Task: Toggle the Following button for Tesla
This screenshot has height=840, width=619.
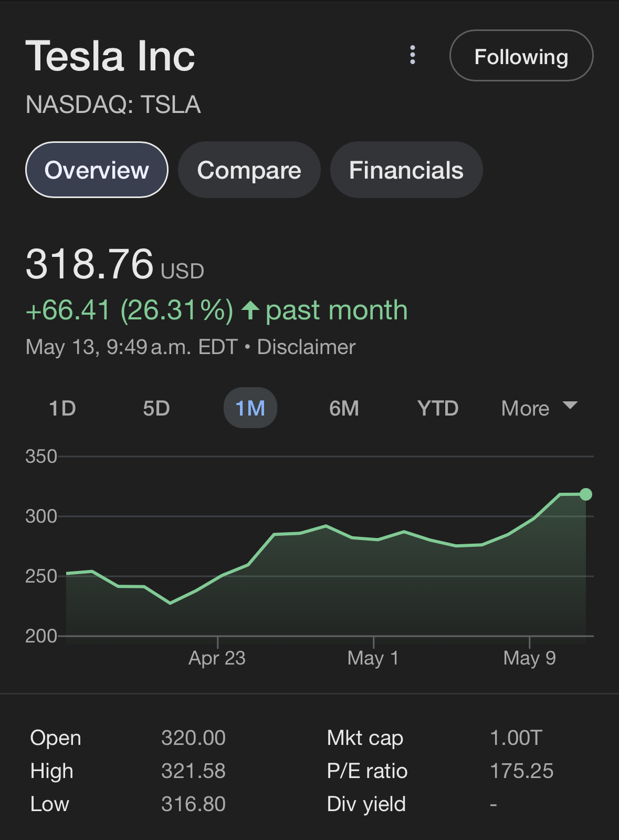Action: point(521,56)
